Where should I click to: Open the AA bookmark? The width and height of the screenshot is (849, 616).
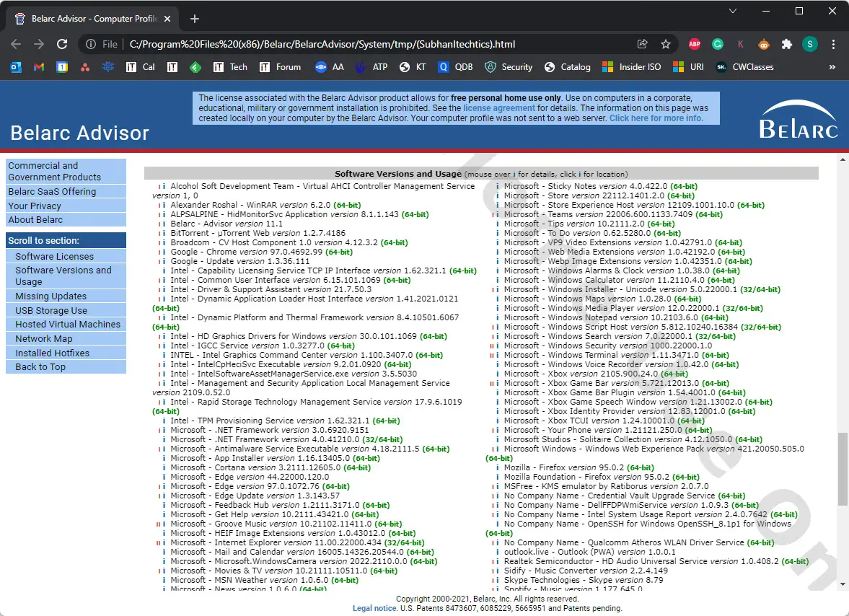(x=330, y=67)
